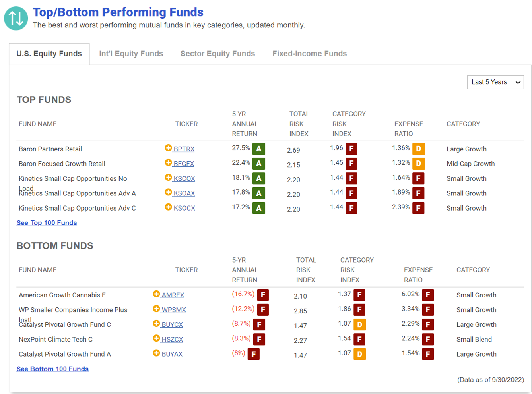Open the KSOAX ticker link

pos(184,193)
